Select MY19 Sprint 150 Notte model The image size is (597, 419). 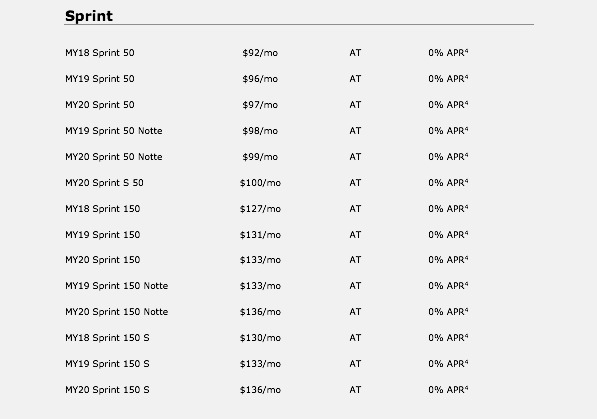[x=117, y=286]
